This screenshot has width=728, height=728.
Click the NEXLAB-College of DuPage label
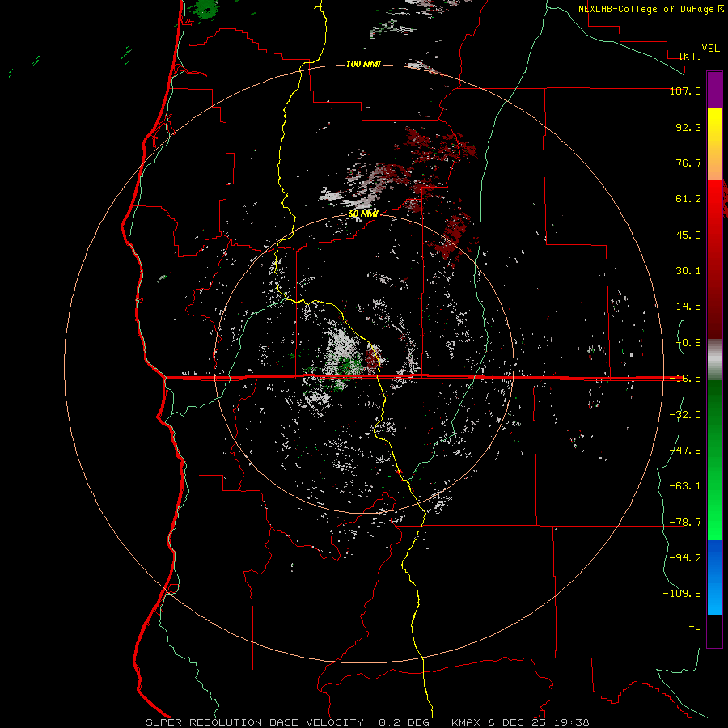645,9
